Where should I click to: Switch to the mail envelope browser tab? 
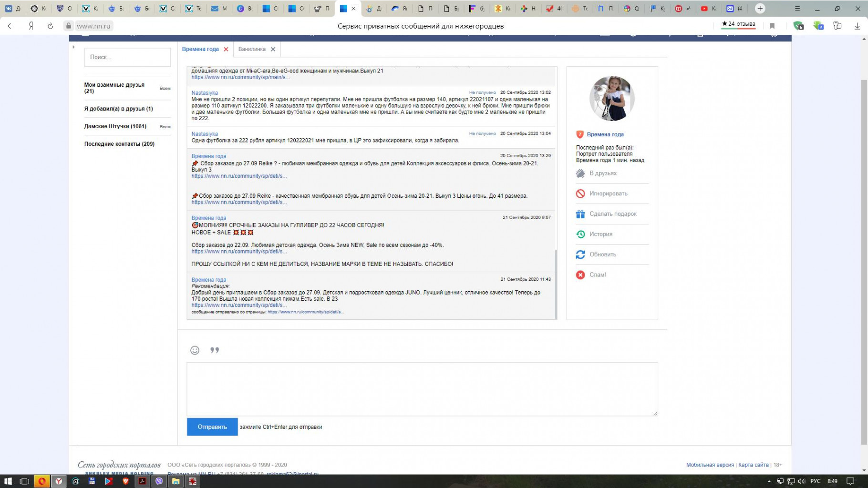pos(219,9)
